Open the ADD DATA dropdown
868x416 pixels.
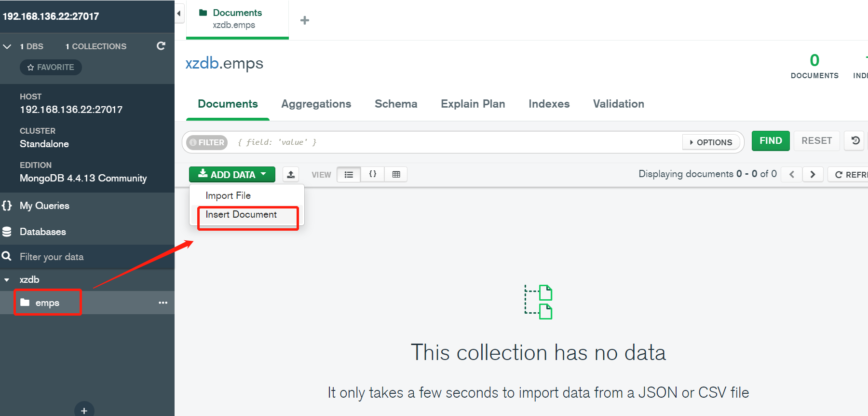tap(232, 174)
